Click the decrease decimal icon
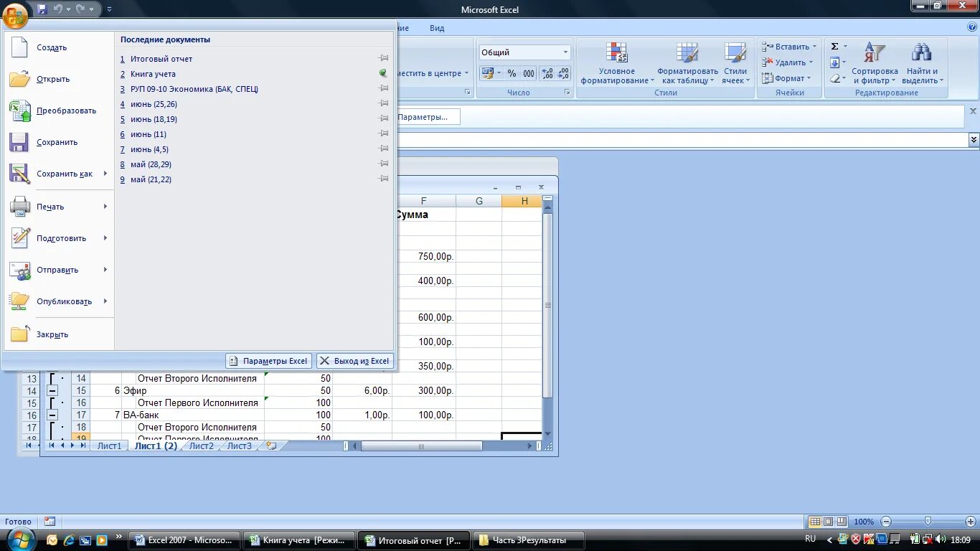Screen dimensions: 980x551 pos(563,73)
